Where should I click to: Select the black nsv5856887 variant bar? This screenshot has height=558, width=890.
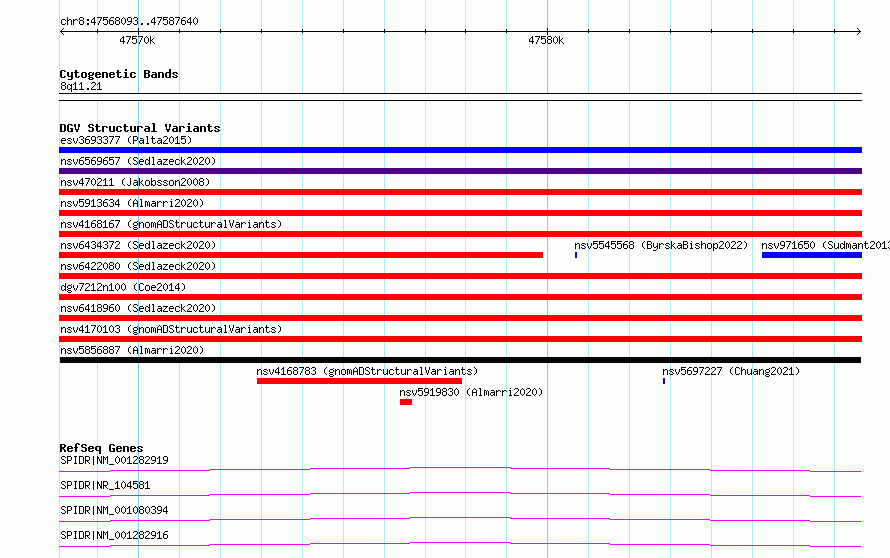[460, 360]
